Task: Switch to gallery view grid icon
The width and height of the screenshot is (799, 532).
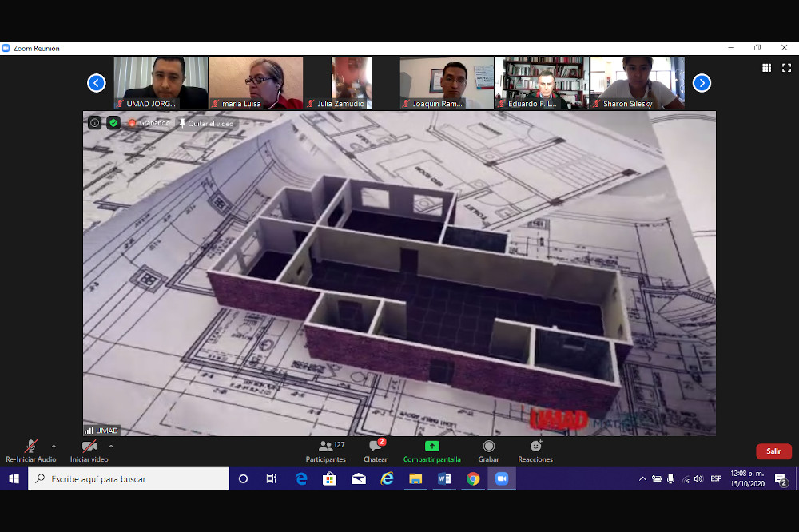Action: pos(766,69)
